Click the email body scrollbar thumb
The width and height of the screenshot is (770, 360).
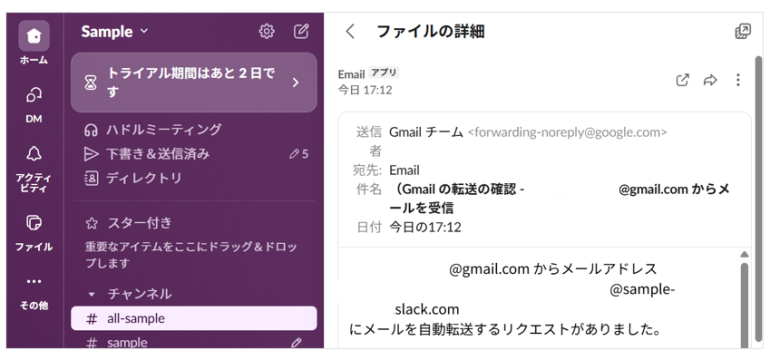tap(744, 305)
